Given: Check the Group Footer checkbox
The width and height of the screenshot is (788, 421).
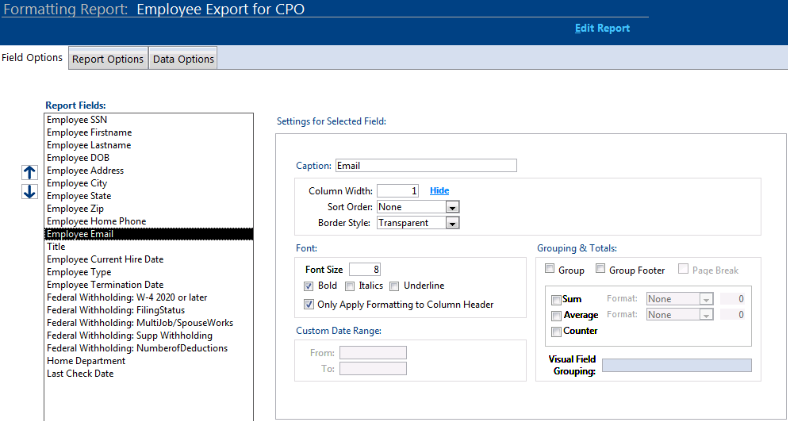Looking at the screenshot, I should 600,269.
